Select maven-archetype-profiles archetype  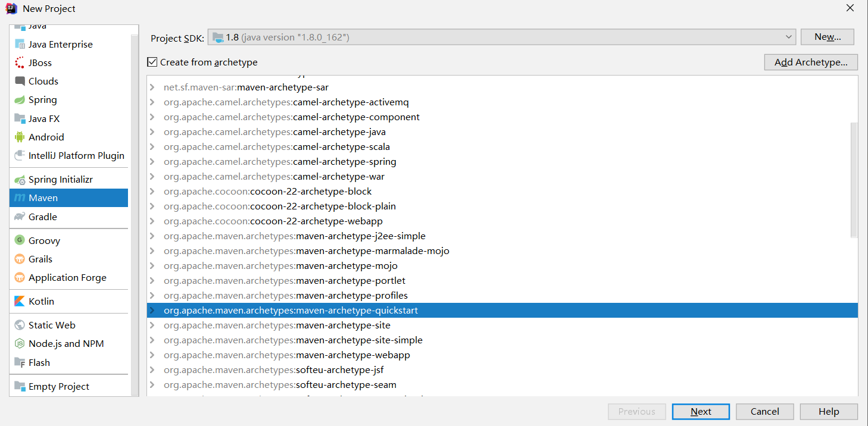pos(502,296)
